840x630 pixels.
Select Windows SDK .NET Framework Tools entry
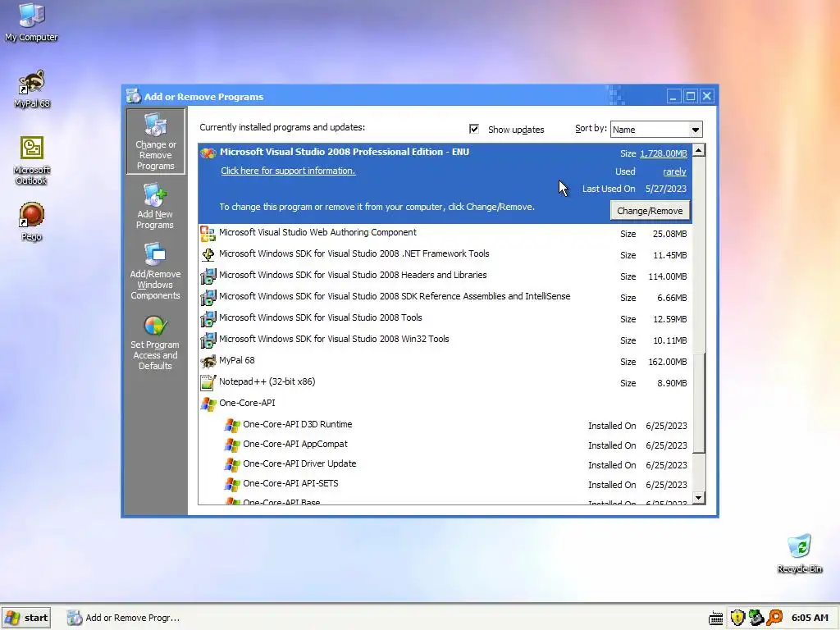(445, 254)
